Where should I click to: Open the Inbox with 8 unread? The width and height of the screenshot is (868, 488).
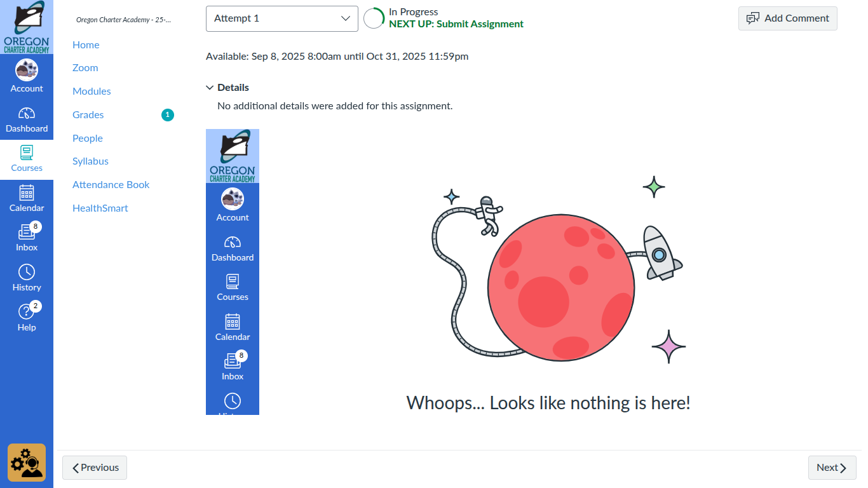(x=27, y=239)
